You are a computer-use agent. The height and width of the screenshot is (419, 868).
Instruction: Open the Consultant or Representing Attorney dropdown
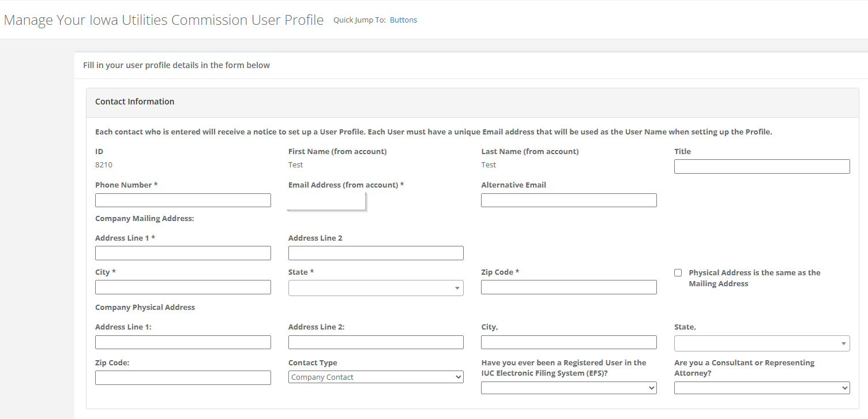tap(761, 388)
